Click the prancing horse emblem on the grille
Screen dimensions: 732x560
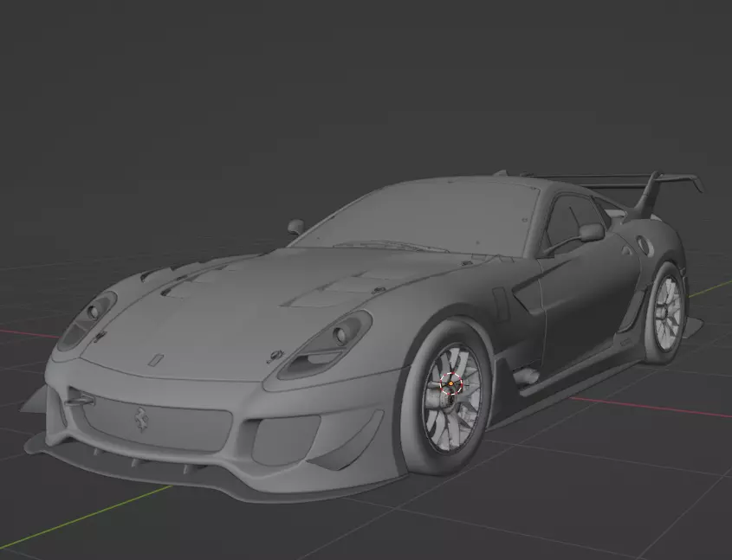pos(141,418)
